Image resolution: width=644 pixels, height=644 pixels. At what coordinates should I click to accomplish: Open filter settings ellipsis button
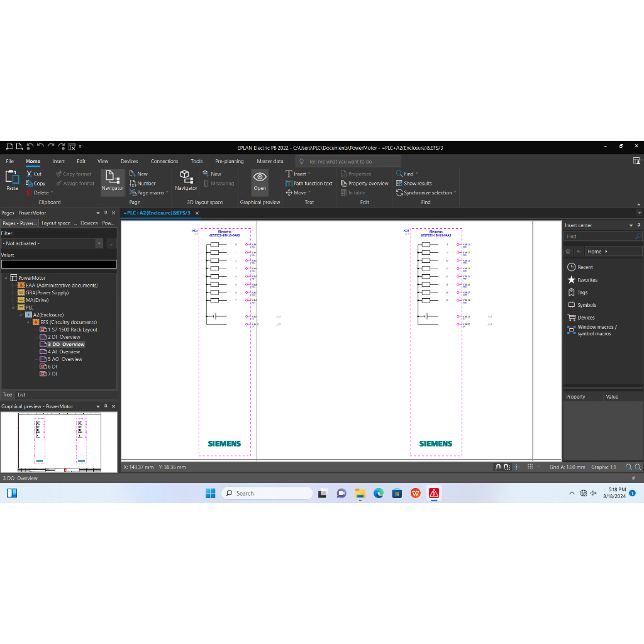coord(111,243)
